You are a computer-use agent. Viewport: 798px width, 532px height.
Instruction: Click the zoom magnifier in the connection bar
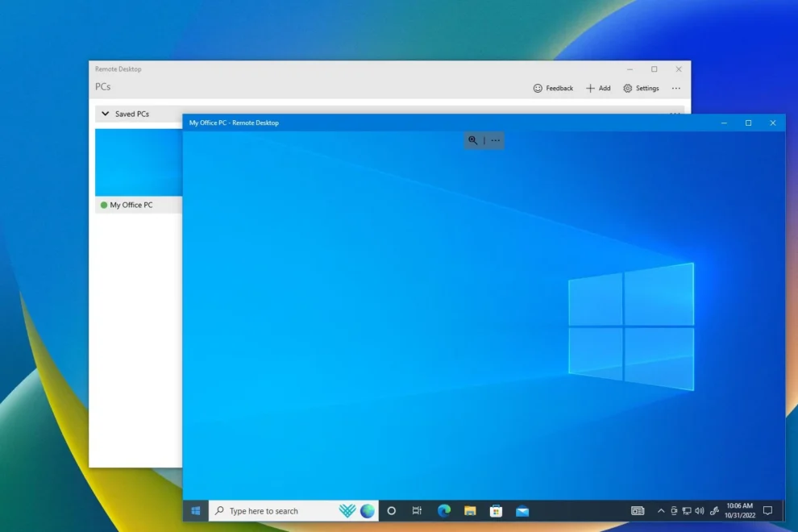pos(473,140)
